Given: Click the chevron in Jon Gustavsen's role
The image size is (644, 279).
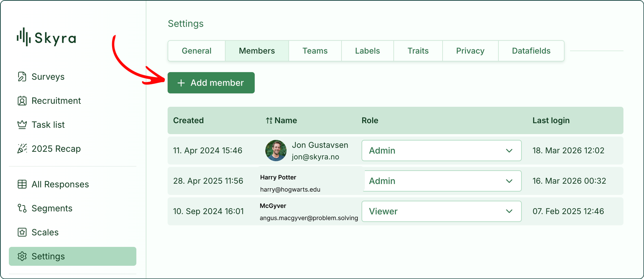Looking at the screenshot, I should [x=509, y=151].
